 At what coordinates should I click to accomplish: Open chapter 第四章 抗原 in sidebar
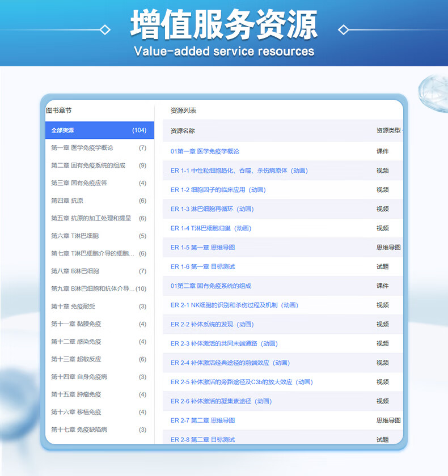(x=67, y=201)
